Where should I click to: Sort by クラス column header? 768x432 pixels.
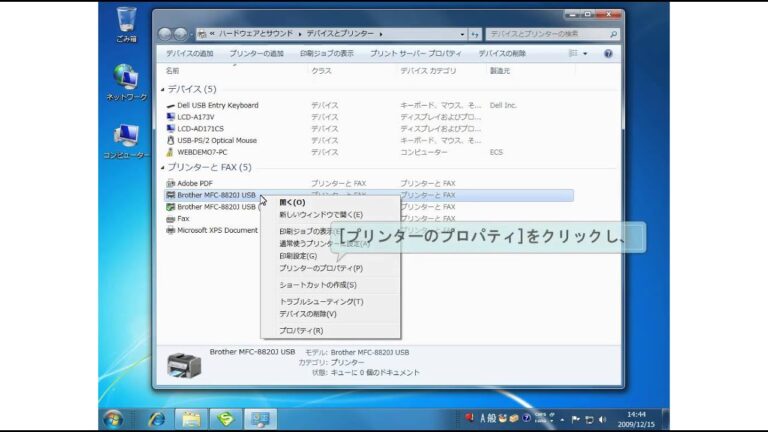click(321, 71)
